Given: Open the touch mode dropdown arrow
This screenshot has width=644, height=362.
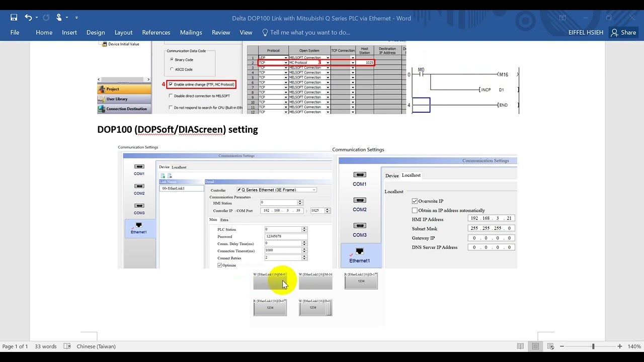Looking at the screenshot, I should point(67,18).
